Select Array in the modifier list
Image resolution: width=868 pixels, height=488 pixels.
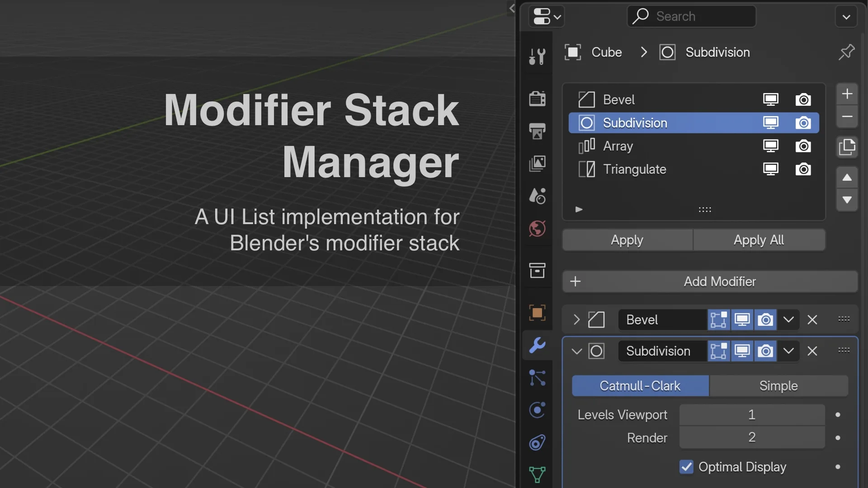coord(693,146)
